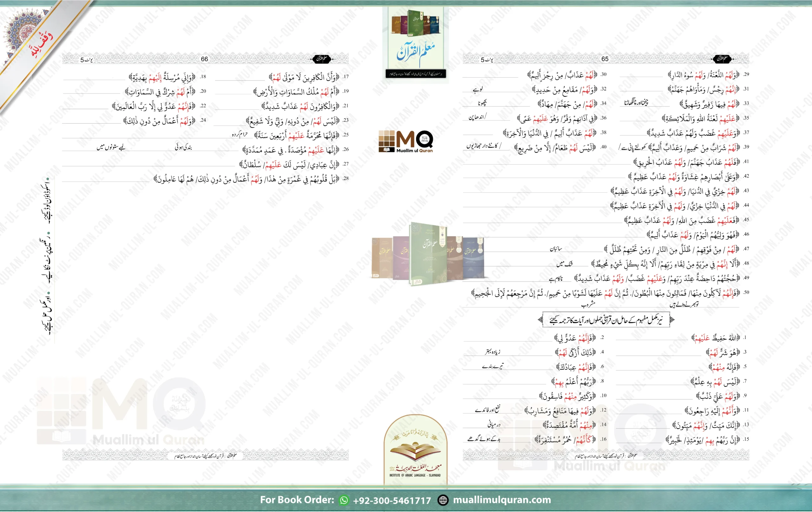Click the page 65 header badge emblem
This screenshot has height=512, width=812.
click(722, 59)
